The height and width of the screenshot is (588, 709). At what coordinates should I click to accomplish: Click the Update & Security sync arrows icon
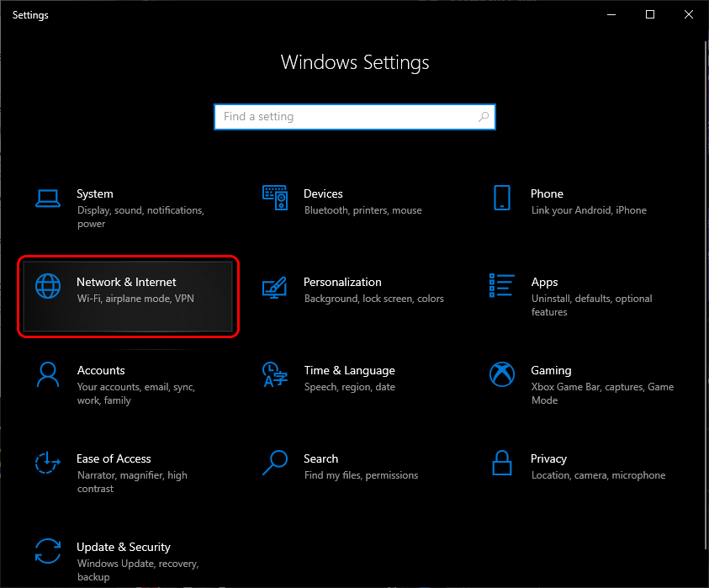pos(48,551)
